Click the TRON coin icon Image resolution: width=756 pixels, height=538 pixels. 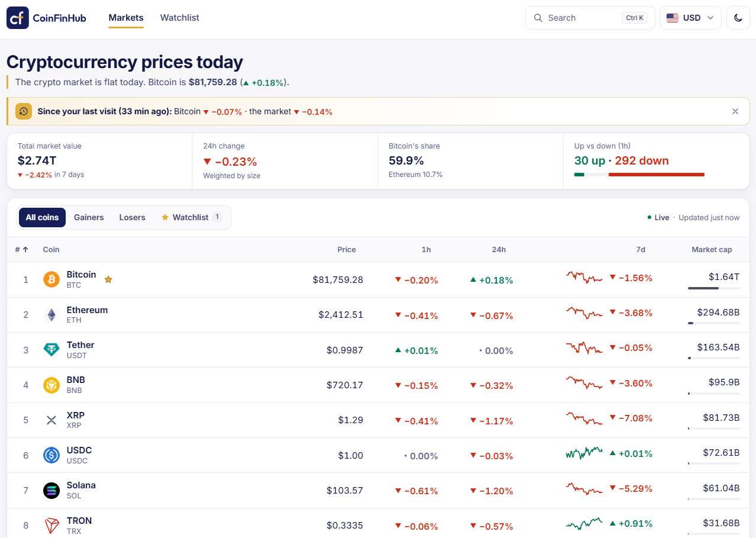pyautogui.click(x=52, y=526)
